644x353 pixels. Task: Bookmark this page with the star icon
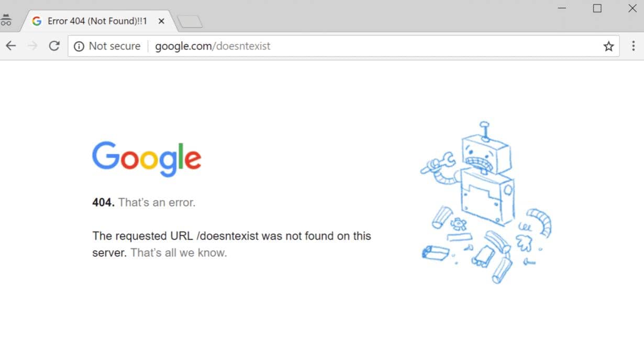608,46
